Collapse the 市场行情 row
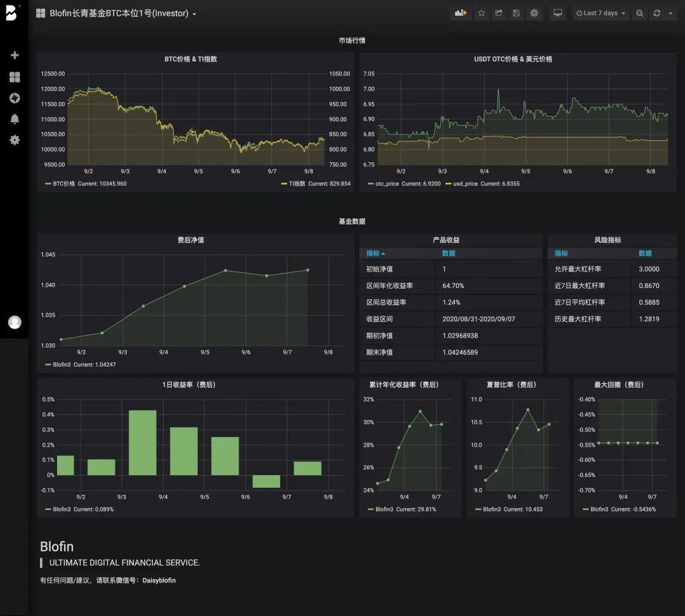The height and width of the screenshot is (616, 685). coord(352,41)
